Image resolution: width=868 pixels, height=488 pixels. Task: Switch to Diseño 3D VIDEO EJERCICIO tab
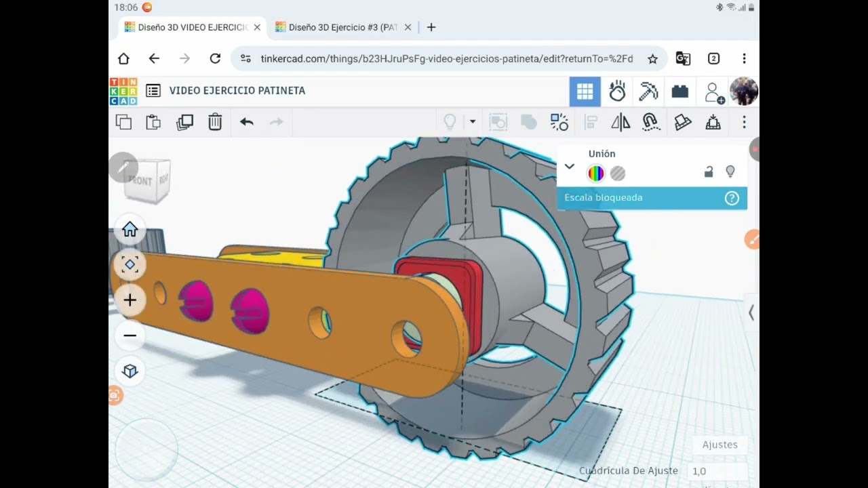click(186, 27)
